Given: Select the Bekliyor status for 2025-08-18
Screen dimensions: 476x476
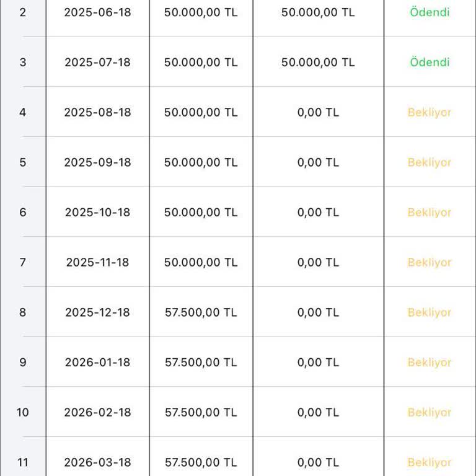Looking at the screenshot, I should pos(430,113).
